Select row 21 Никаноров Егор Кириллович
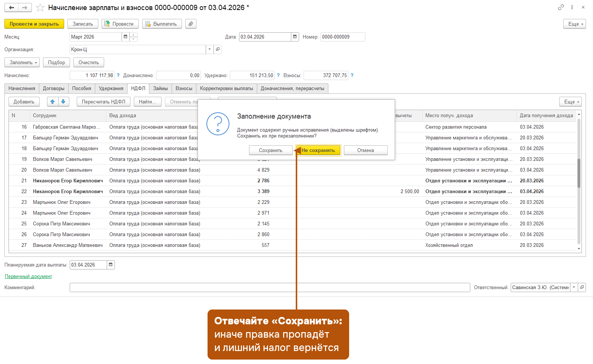The image size is (593, 364). (293, 181)
